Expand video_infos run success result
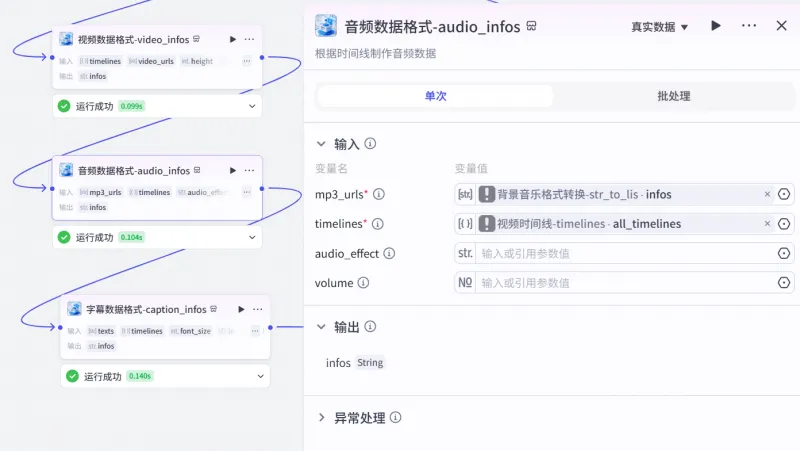The height and width of the screenshot is (451, 800). (x=252, y=106)
